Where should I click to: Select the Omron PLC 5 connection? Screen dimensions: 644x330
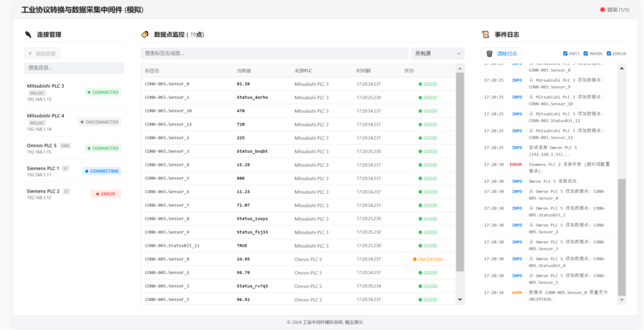[74, 148]
